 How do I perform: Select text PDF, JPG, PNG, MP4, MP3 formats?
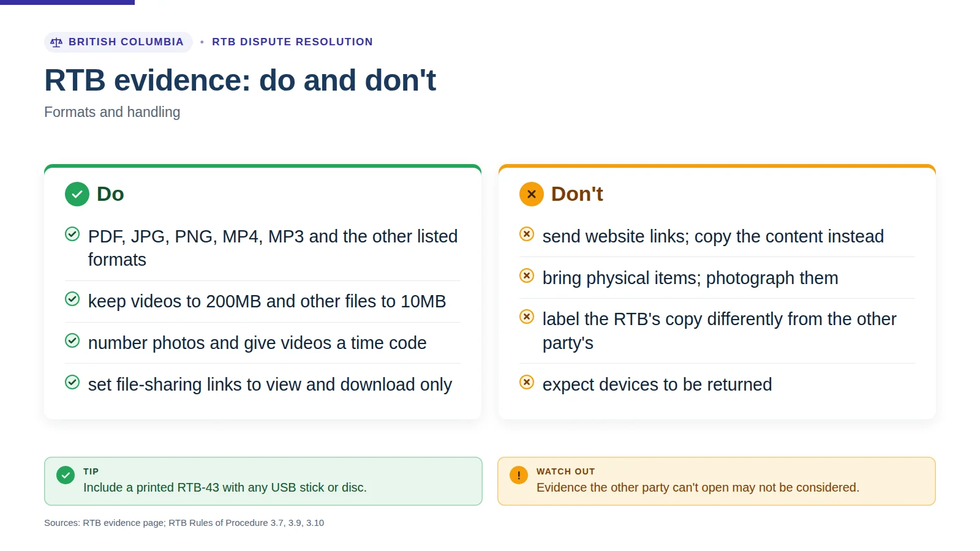(x=273, y=248)
